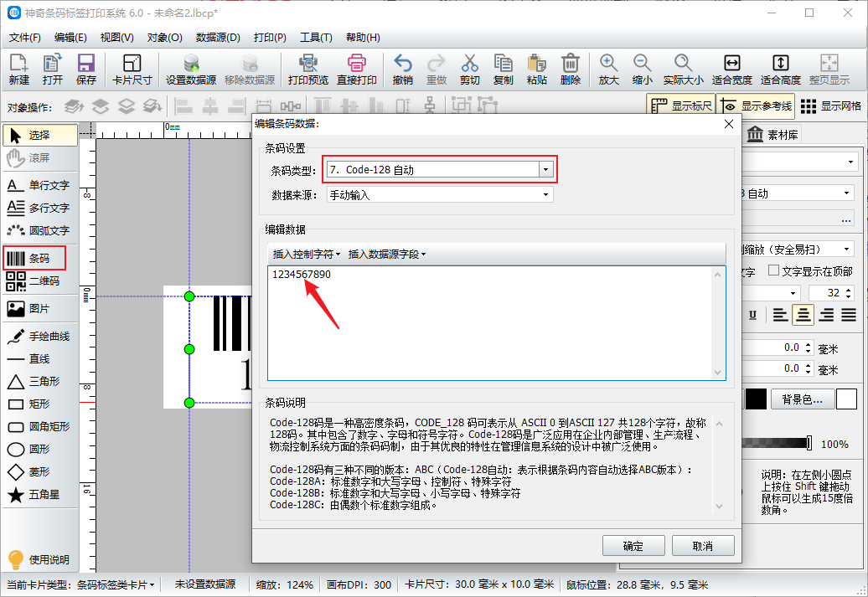Click the opacity slider showing 100%

pyautogui.click(x=778, y=443)
